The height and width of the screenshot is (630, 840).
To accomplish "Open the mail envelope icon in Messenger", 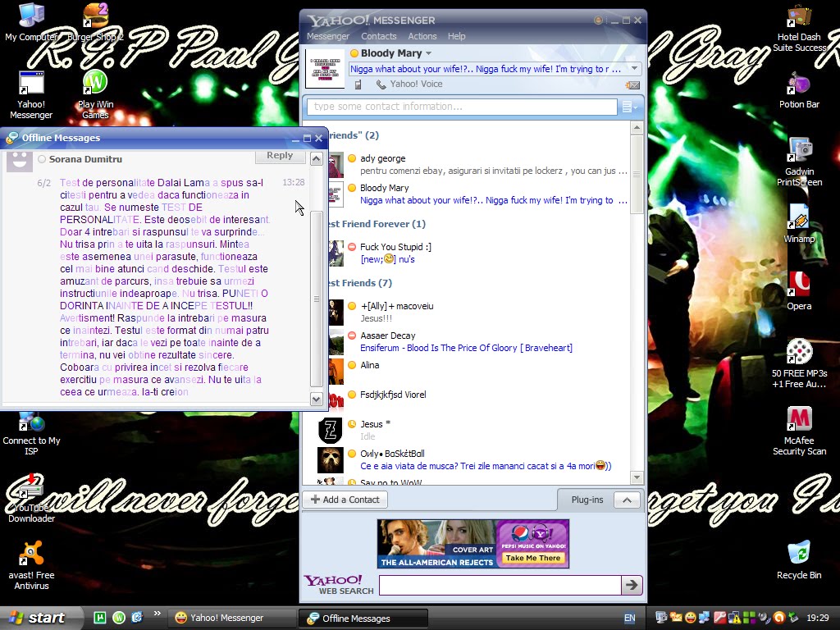I will click(x=632, y=85).
